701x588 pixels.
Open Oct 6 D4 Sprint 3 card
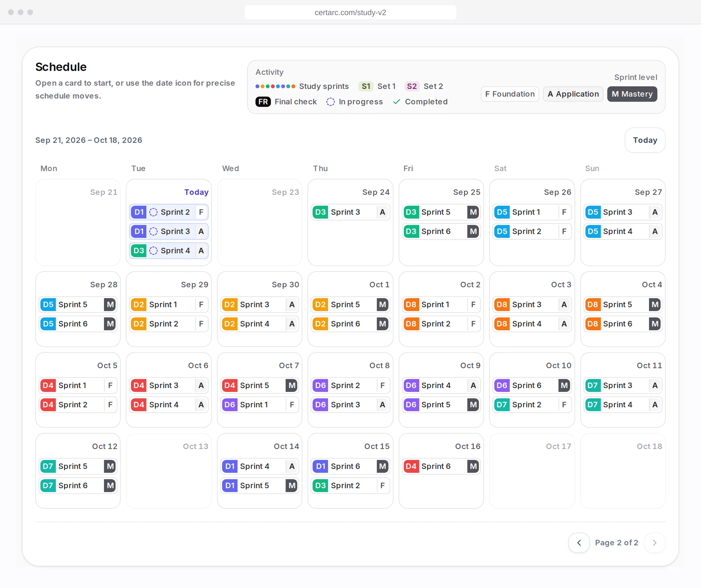tap(169, 385)
